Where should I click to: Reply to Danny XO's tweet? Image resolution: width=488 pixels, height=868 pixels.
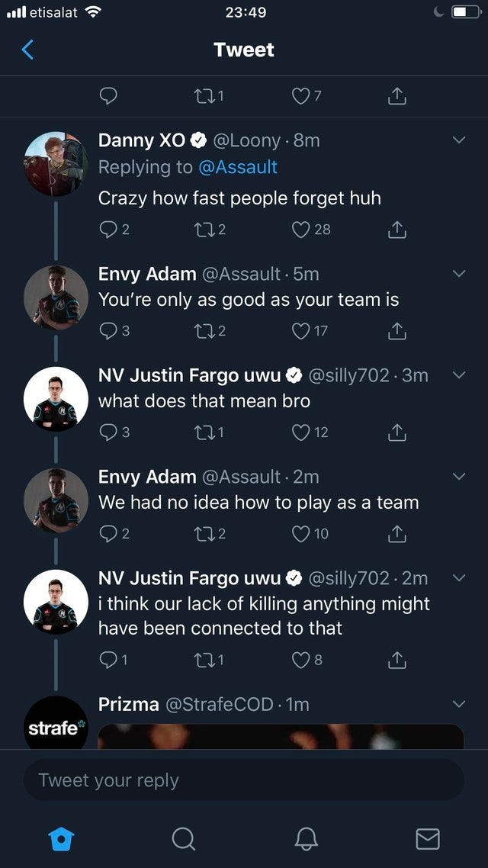[109, 229]
